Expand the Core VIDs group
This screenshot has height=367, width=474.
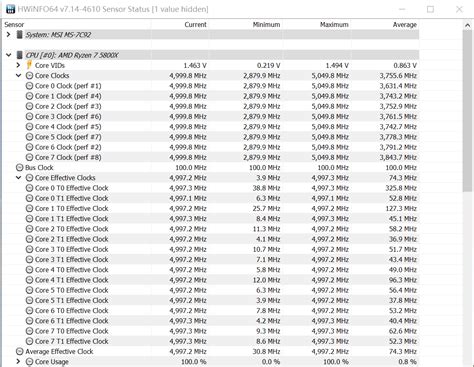[x=18, y=65]
